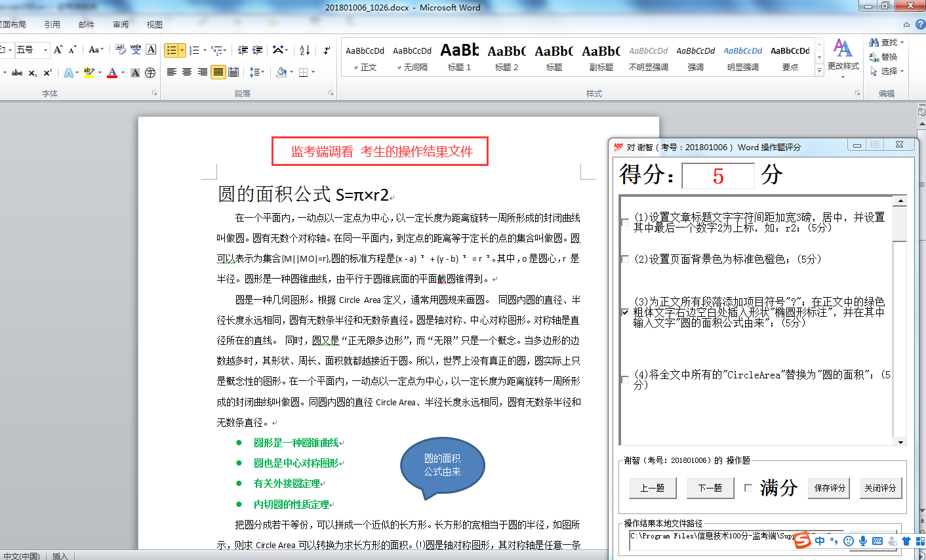Open the Sogou soft keyboard icon
This screenshot has width=926, height=560.
[x=877, y=541]
